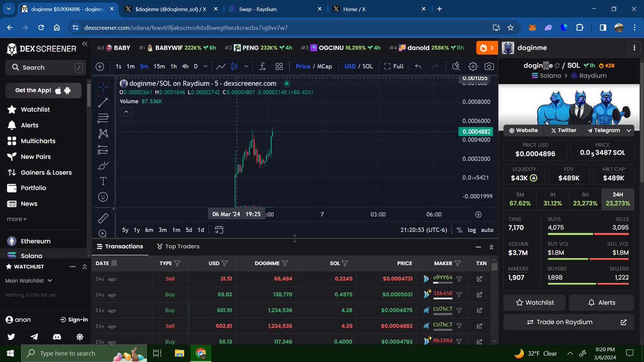
Task: Click Sign-in link
Action: pos(74,320)
